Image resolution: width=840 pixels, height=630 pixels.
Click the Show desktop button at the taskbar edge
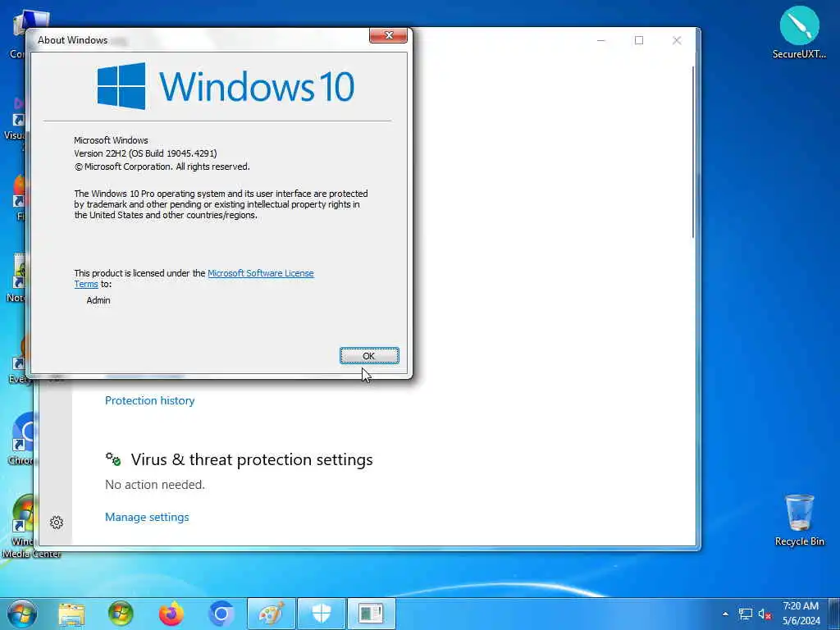(834, 614)
